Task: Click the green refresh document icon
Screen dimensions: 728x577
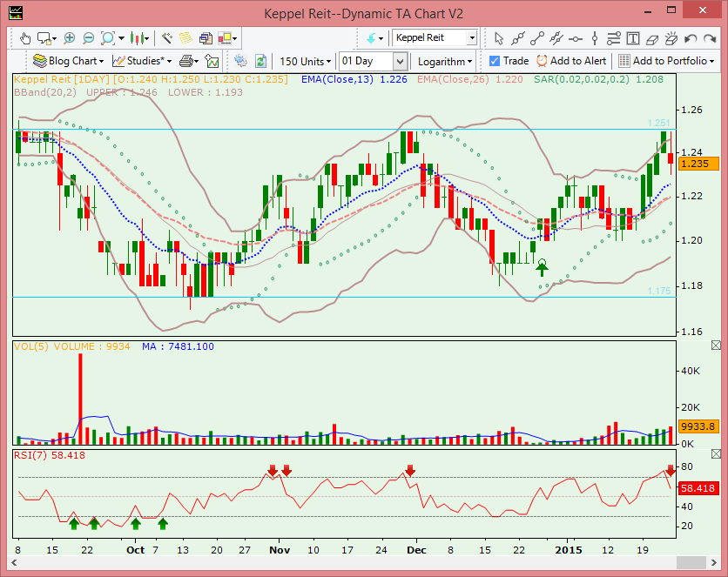Action: (261, 61)
